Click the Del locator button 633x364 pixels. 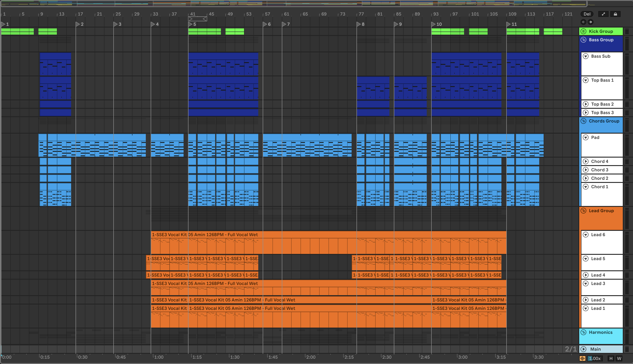pyautogui.click(x=587, y=14)
